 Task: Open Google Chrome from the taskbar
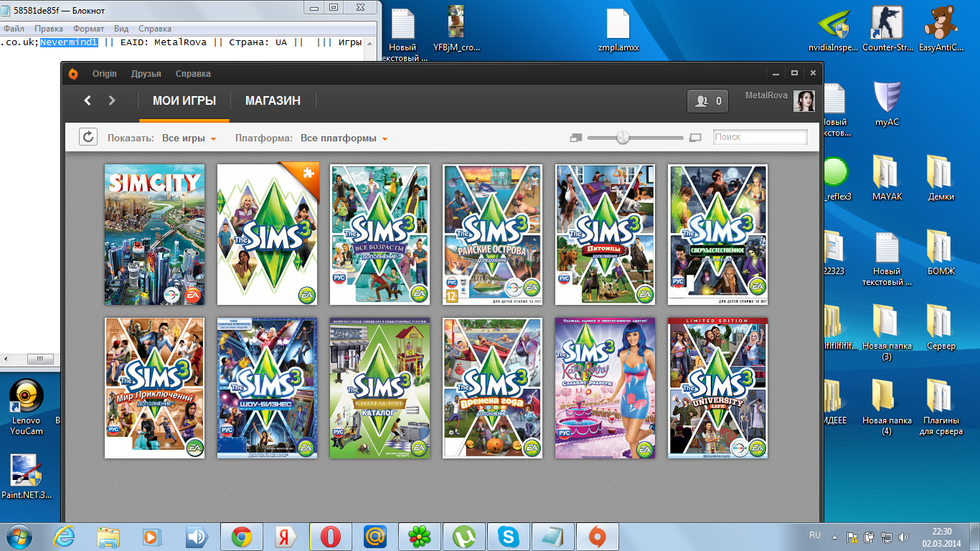(241, 537)
